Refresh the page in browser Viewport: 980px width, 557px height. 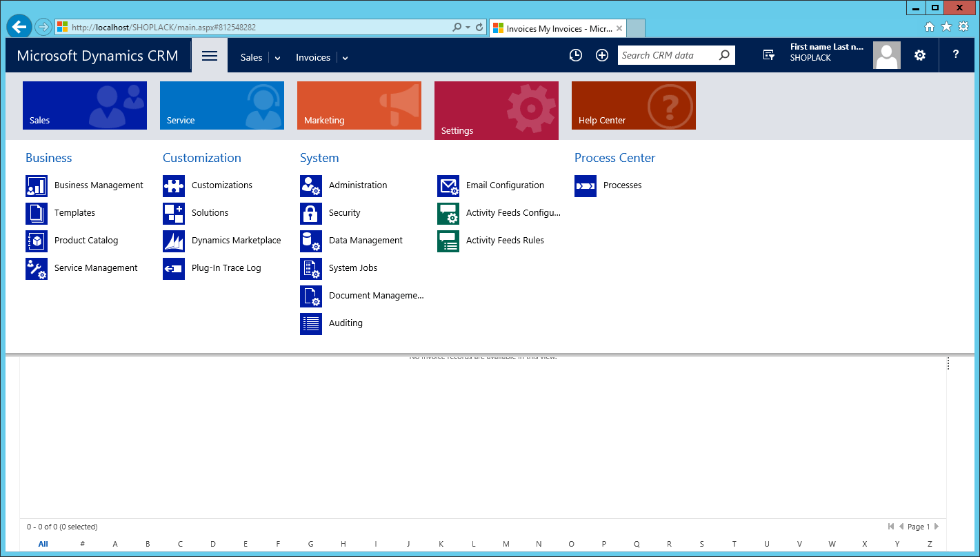[x=479, y=28]
